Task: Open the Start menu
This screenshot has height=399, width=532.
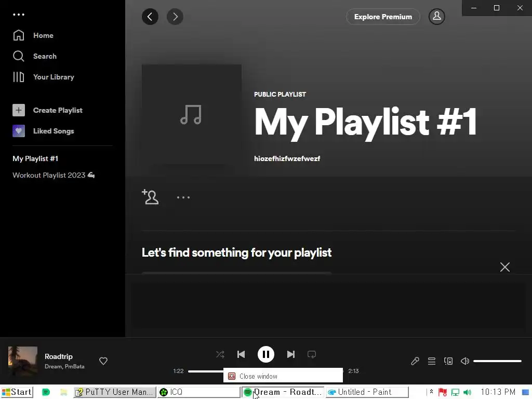Action: (x=17, y=392)
